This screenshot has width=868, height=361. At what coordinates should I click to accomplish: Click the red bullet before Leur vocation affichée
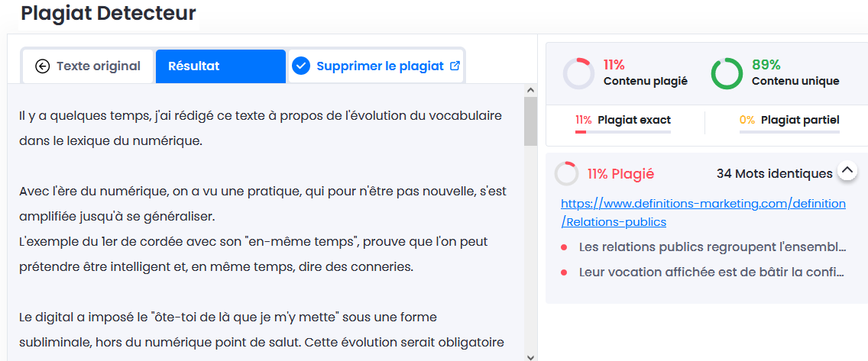563,272
